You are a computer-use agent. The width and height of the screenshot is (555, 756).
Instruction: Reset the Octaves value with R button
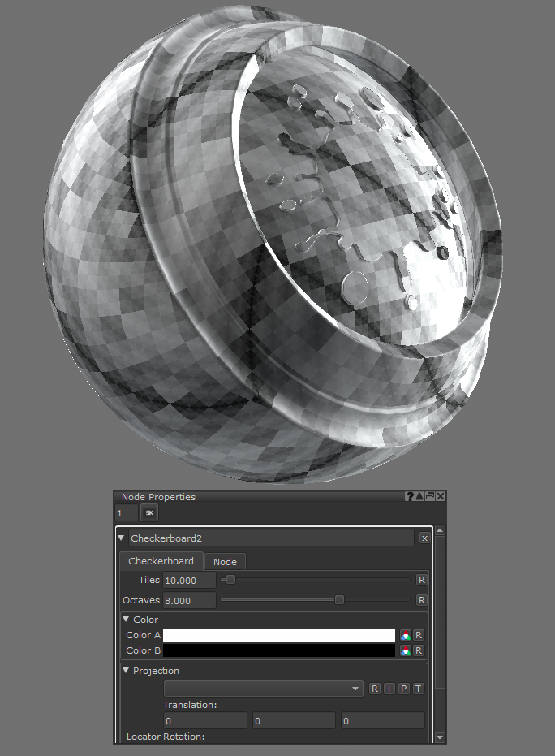click(x=421, y=600)
